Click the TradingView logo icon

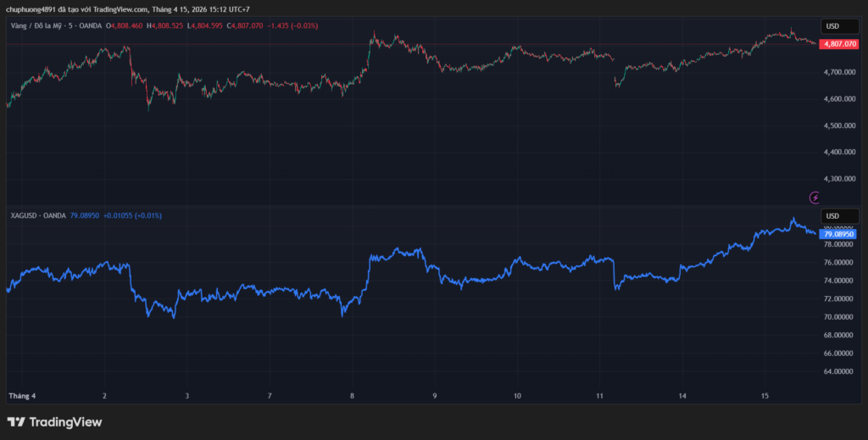click(x=16, y=422)
